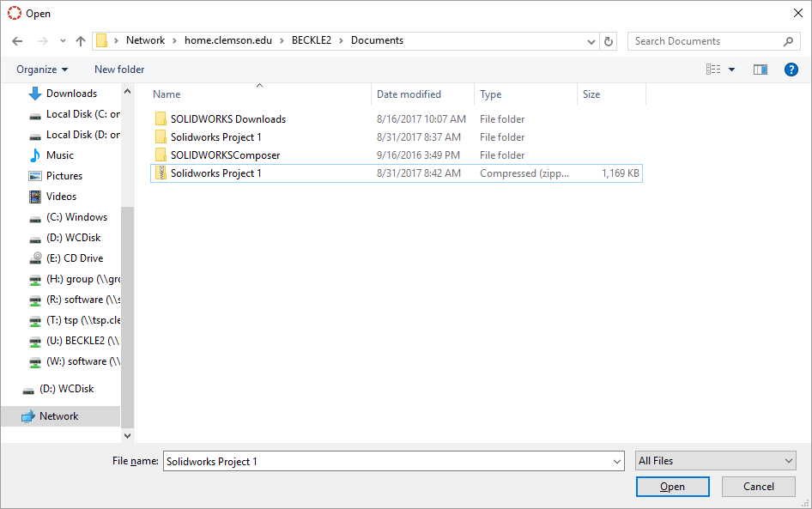Expand the address bar history dropdown
812x509 pixels.
click(591, 41)
